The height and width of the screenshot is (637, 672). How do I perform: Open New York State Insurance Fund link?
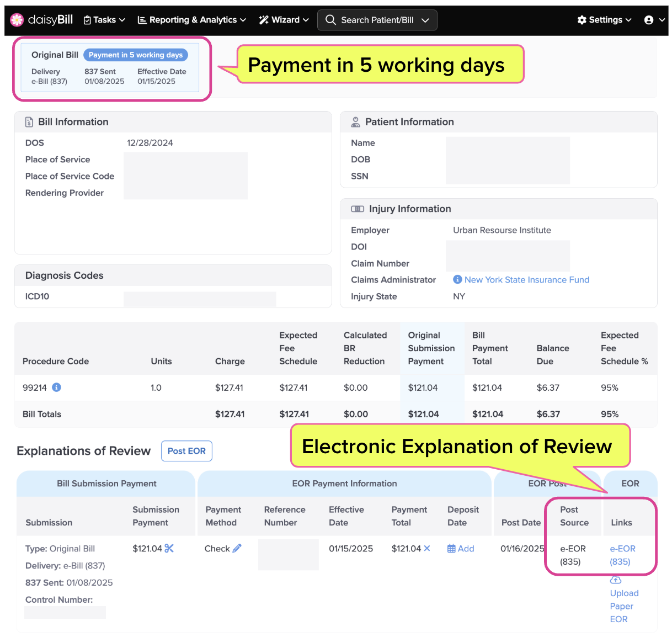(527, 280)
